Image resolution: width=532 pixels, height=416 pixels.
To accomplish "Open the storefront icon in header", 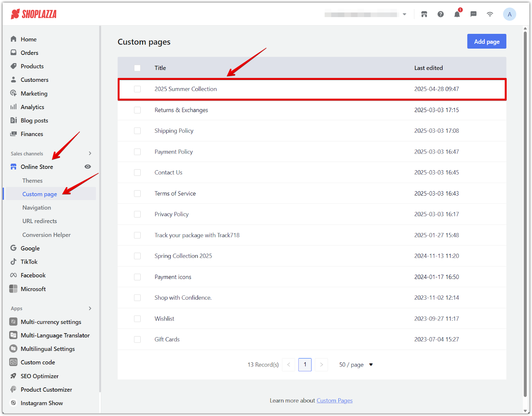I will click(424, 14).
